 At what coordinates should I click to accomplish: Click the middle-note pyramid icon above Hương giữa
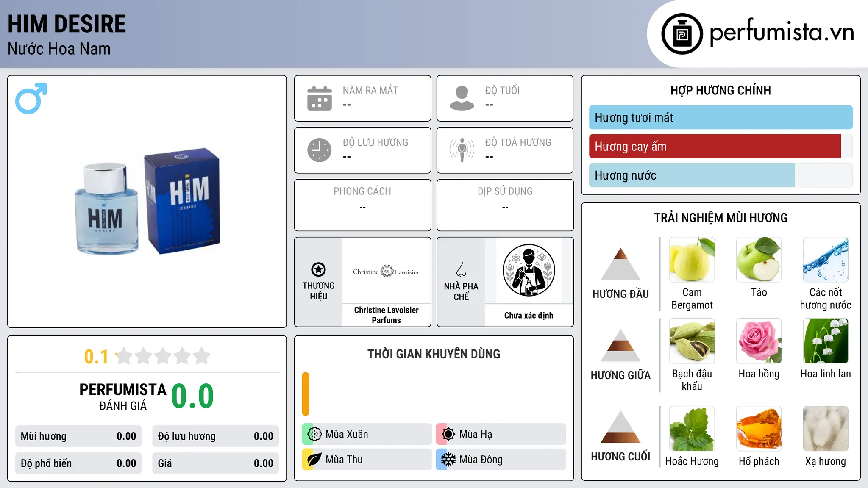tap(620, 345)
